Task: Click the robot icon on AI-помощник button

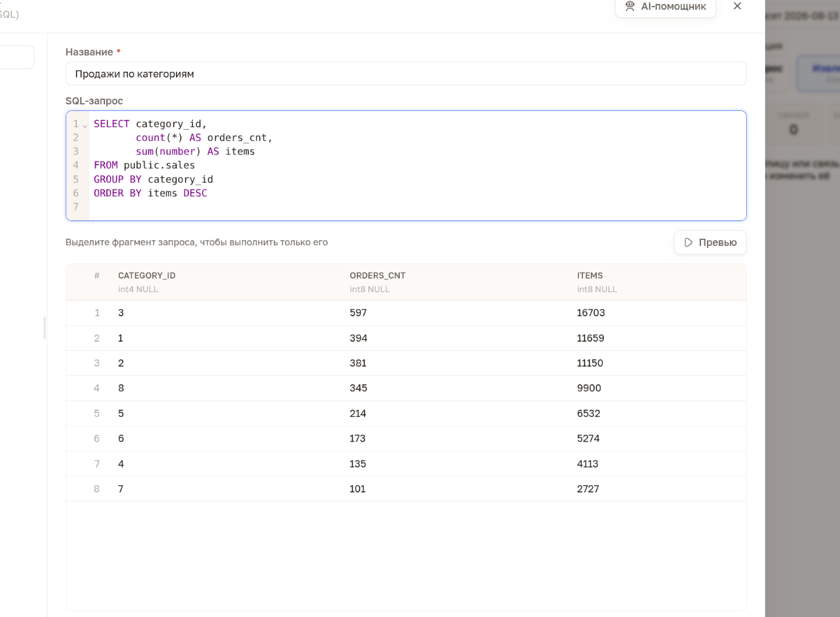Action: (x=629, y=6)
